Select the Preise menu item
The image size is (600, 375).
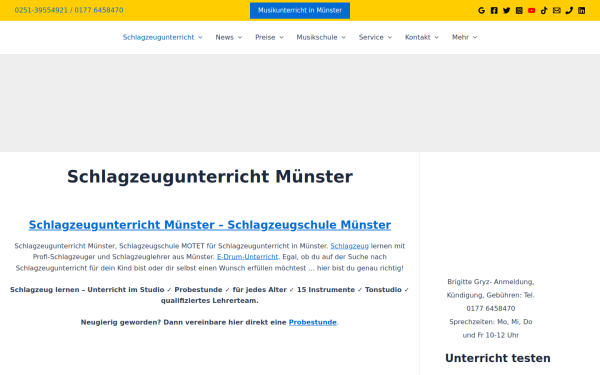265,38
